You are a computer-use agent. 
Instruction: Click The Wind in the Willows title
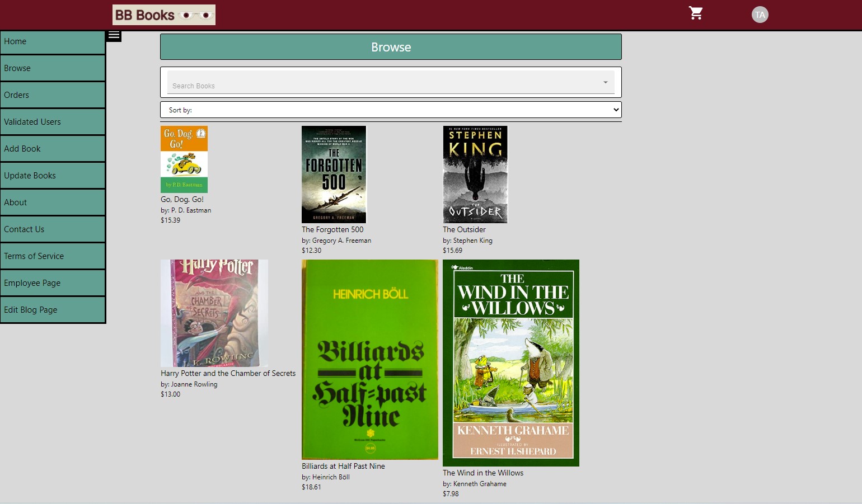coord(483,473)
